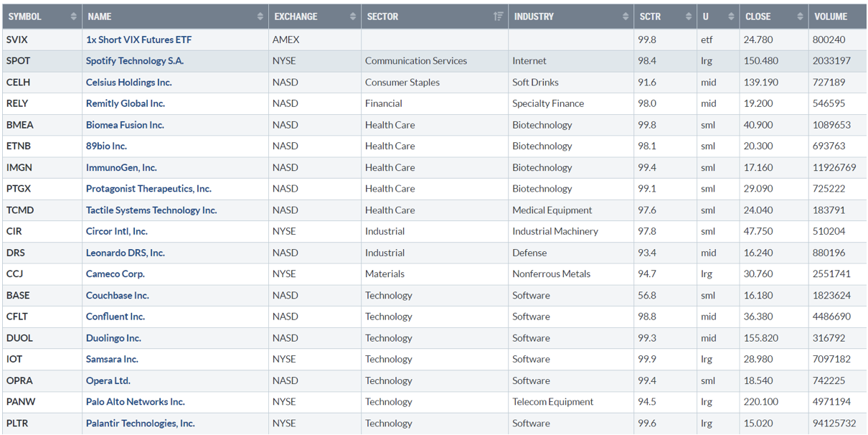Screen dimensions: 868x435
Task: Select the Duolingo Inc. name link
Action: tap(113, 338)
